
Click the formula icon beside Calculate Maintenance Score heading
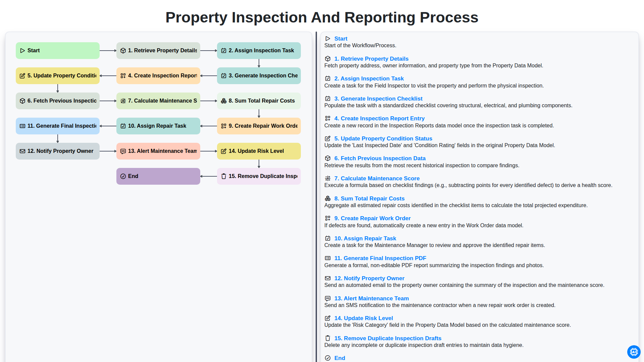click(328, 178)
